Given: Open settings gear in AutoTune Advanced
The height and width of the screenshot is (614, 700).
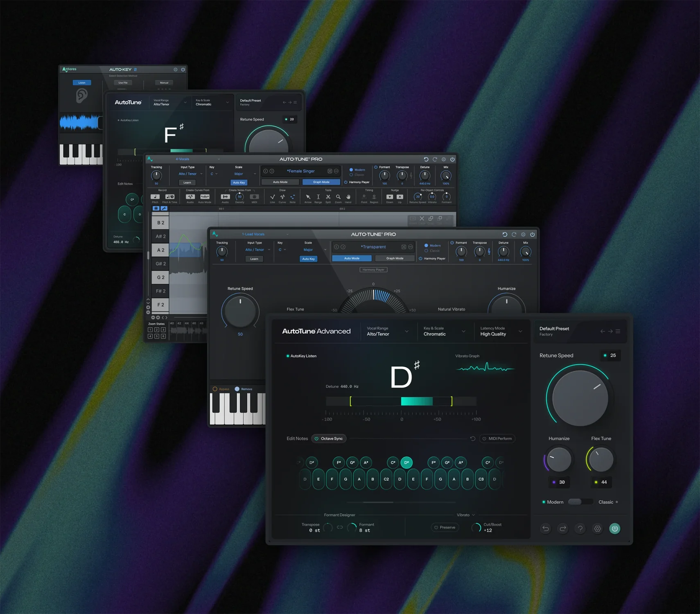Looking at the screenshot, I should pos(598,528).
